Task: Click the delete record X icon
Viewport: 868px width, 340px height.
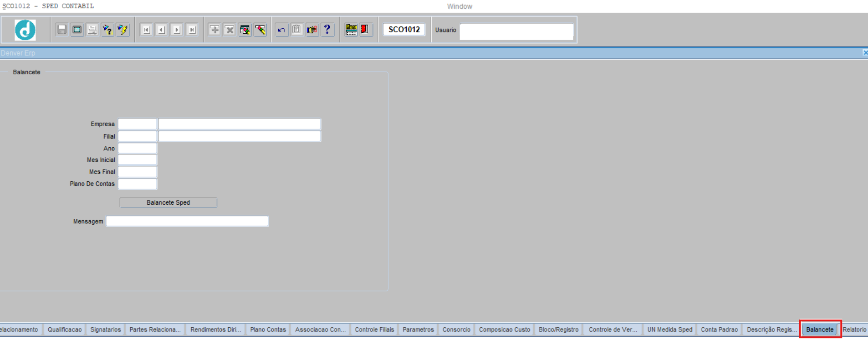Action: (x=230, y=30)
